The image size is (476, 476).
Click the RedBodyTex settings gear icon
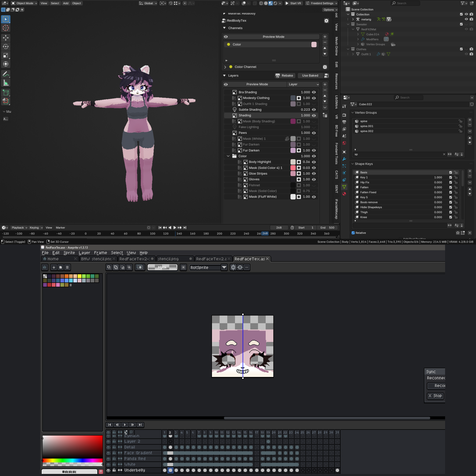[326, 21]
